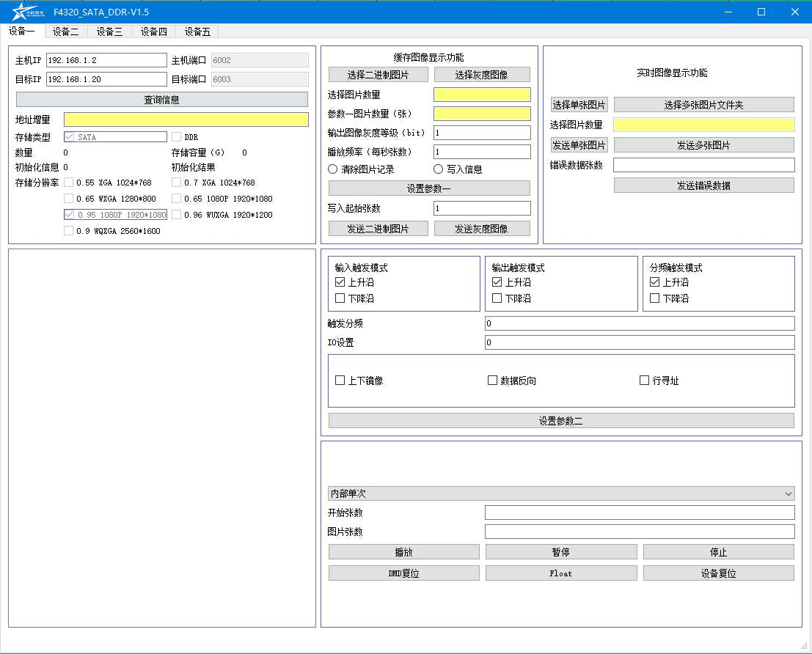Click 发送单张图片 button
The width and height of the screenshot is (812, 654).
(x=579, y=145)
